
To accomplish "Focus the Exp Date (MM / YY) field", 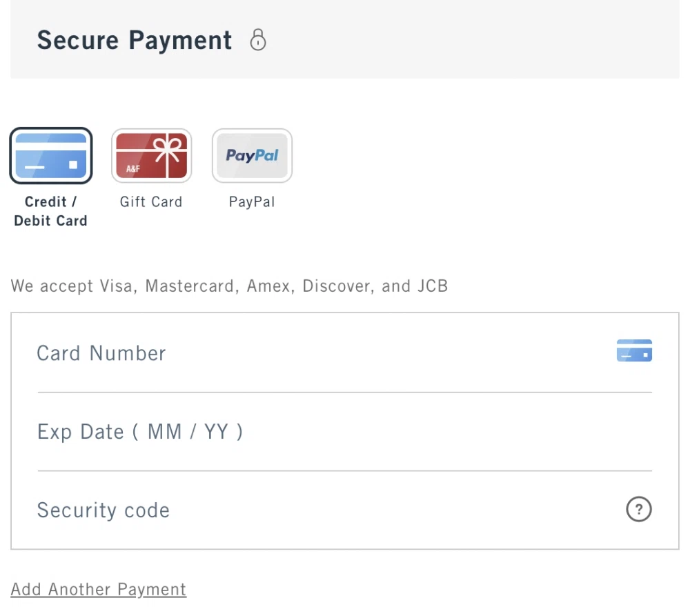I will (310, 432).
